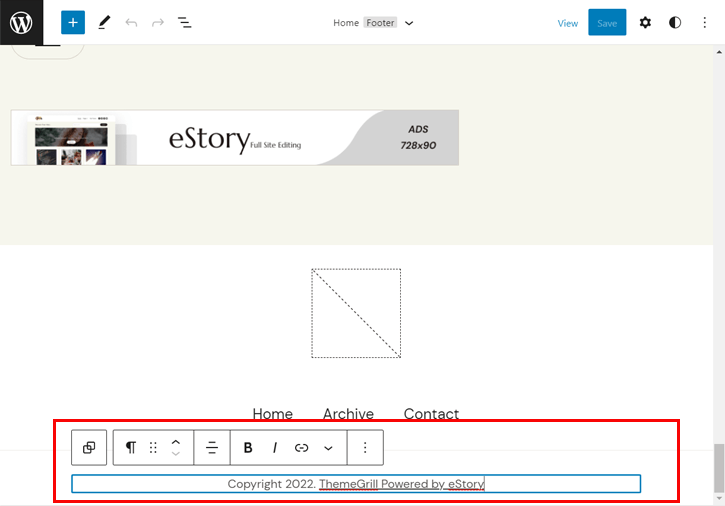Toggle Bold formatting
The height and width of the screenshot is (506, 725).
pyautogui.click(x=248, y=448)
